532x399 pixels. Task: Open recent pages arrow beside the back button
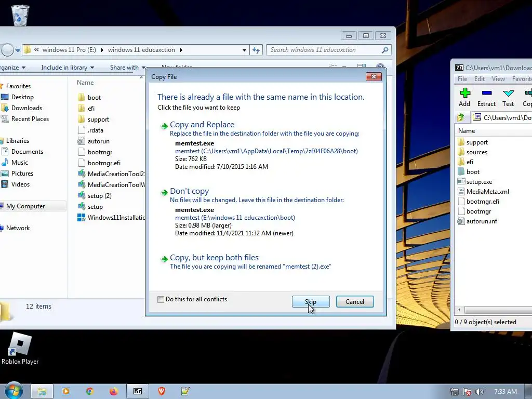pyautogui.click(x=18, y=50)
